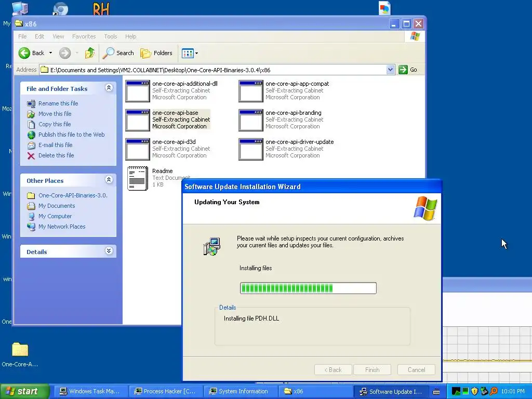Click Cancel in the Update Wizard
The height and width of the screenshot is (399, 532).
click(x=416, y=370)
